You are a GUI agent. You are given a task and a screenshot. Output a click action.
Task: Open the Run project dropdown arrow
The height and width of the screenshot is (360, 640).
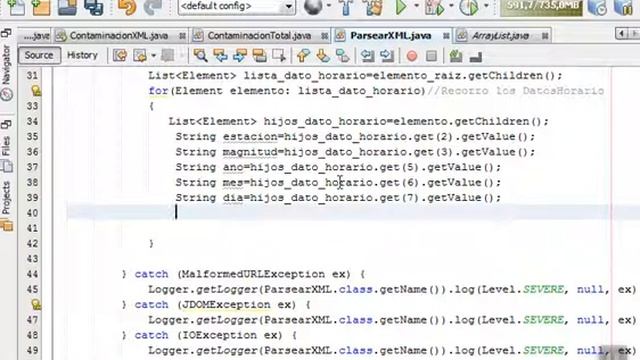[x=416, y=6]
